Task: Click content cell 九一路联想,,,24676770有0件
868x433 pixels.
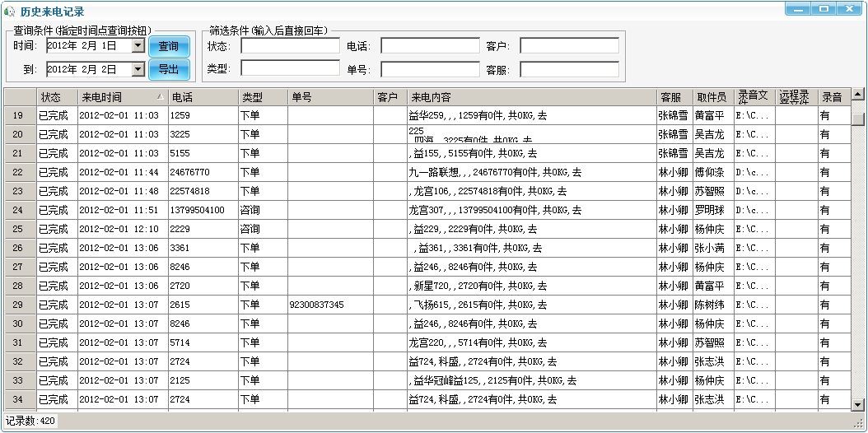Action: click(x=532, y=173)
